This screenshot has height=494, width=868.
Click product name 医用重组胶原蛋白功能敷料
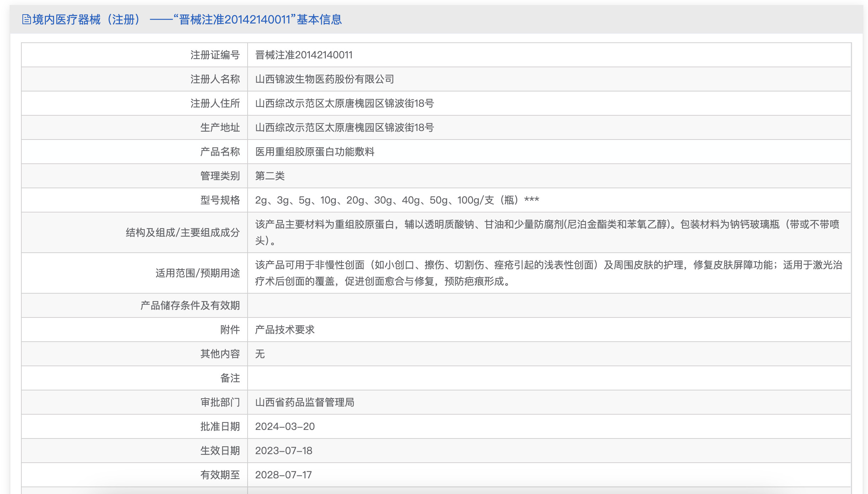click(314, 152)
